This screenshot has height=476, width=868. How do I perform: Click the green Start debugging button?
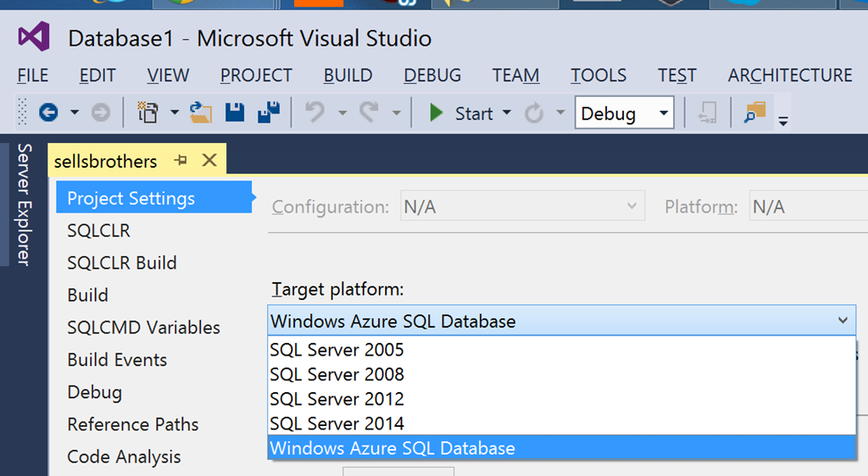460,113
